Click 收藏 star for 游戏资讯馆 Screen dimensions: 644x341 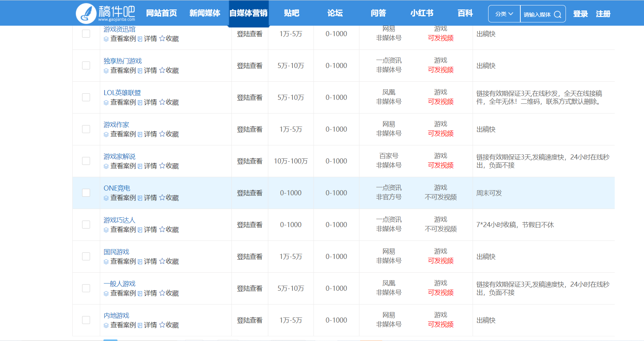169,39
